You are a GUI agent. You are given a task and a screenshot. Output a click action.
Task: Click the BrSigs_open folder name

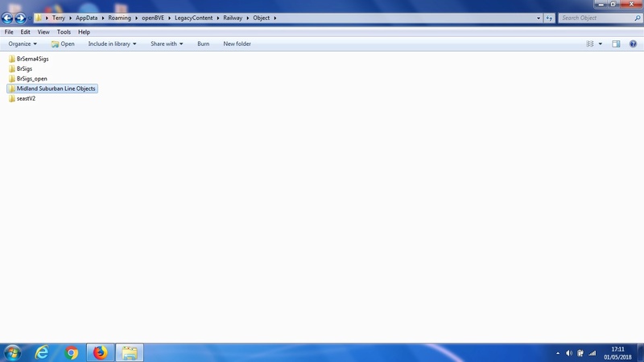[31, 79]
